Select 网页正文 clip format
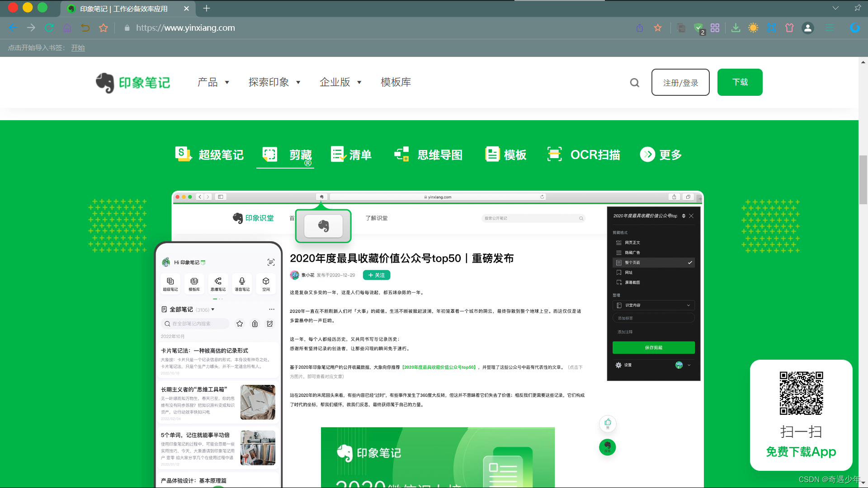Image resolution: width=868 pixels, height=488 pixels. click(x=653, y=243)
